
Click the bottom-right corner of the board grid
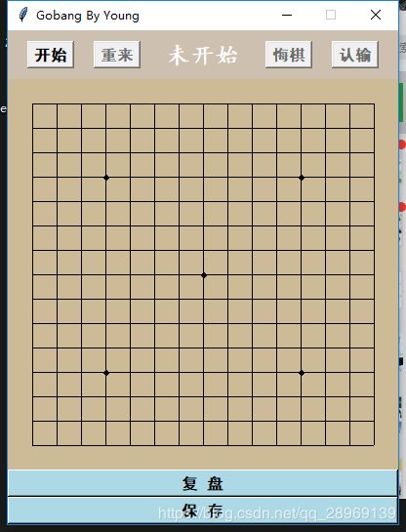375,445
